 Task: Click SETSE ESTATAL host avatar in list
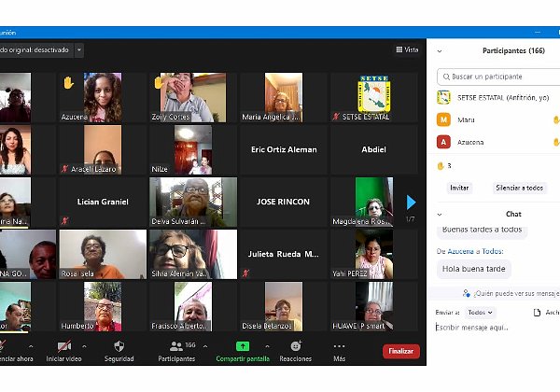pyautogui.click(x=443, y=97)
